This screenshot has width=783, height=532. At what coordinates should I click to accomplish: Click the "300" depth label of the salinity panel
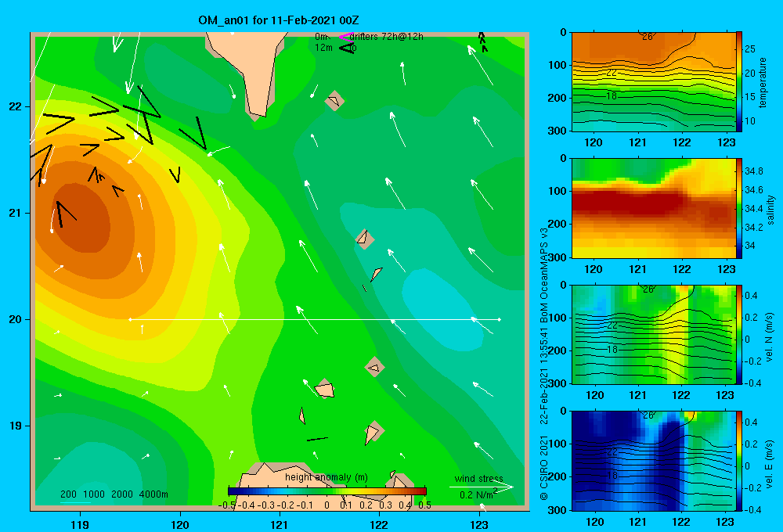point(557,257)
